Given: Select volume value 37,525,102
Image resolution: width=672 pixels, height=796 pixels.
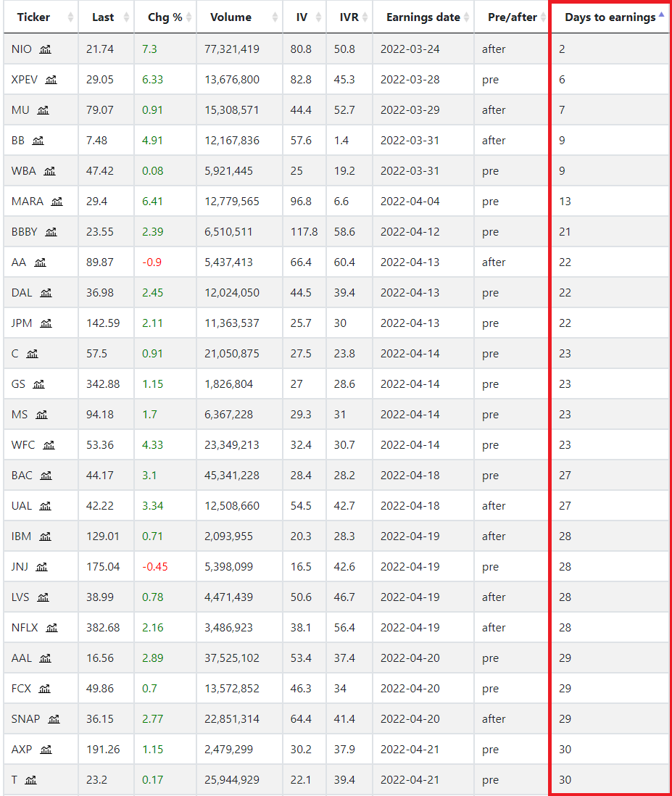Looking at the screenshot, I should (232, 658).
